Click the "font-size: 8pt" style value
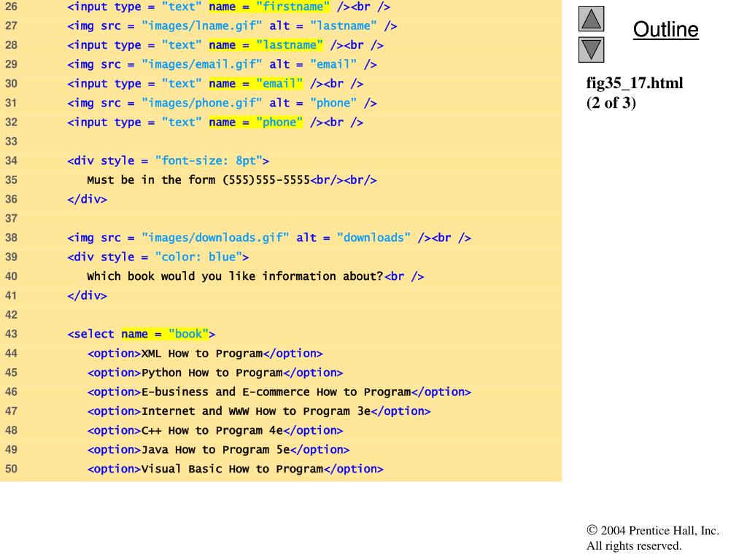747x560 pixels. (x=209, y=161)
